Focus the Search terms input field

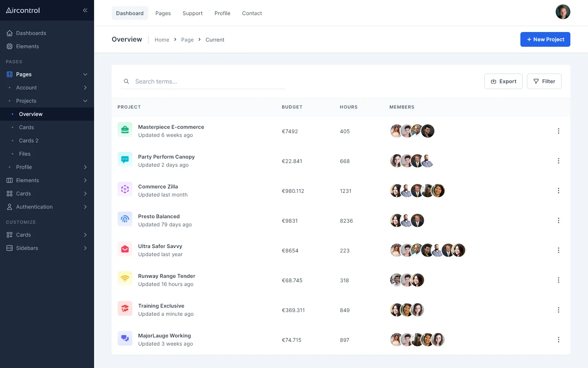point(203,81)
